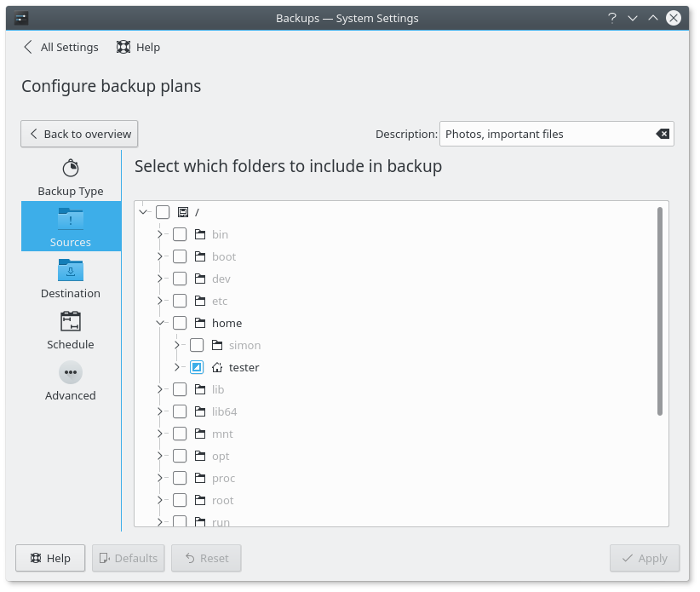Click the question mark titlebar help icon

pos(612,18)
